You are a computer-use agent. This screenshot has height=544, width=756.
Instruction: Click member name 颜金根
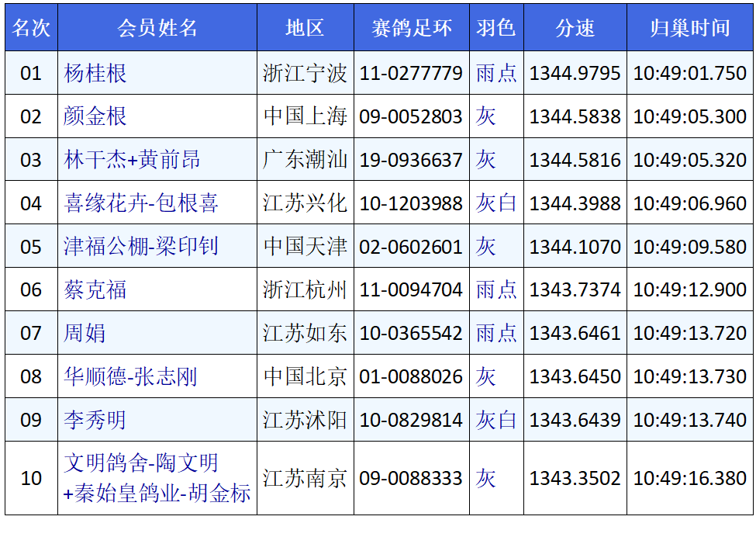tap(95, 116)
